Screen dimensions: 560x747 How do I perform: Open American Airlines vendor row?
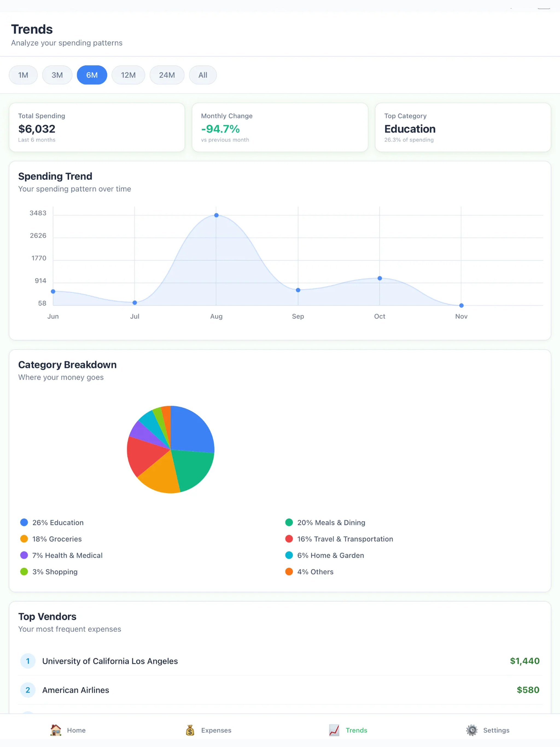pyautogui.click(x=280, y=690)
